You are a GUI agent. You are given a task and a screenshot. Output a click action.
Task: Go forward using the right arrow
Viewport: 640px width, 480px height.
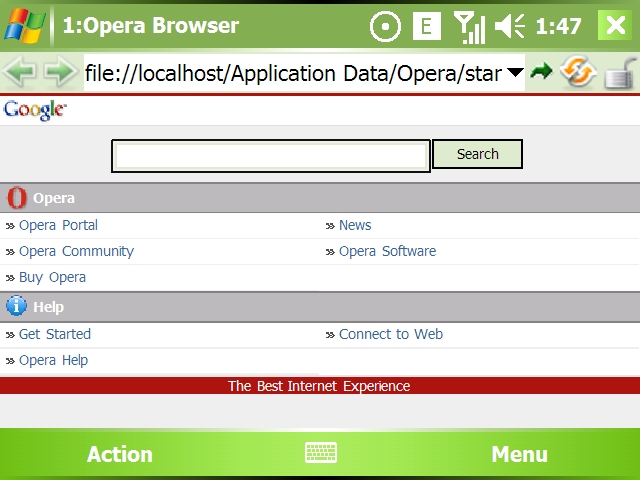(x=60, y=72)
